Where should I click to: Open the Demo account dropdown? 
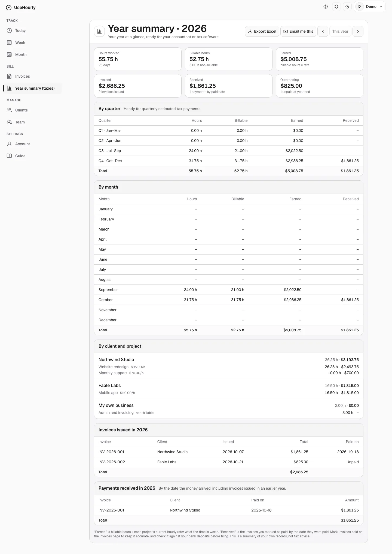point(370,7)
